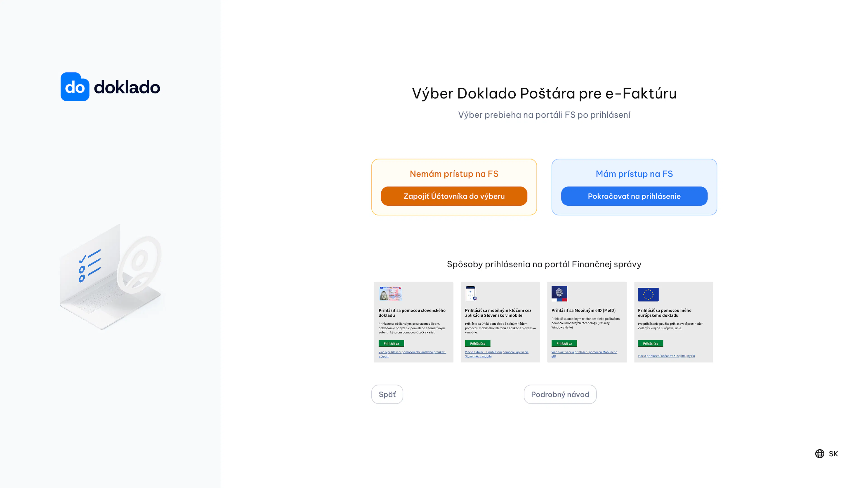
Task: Click the EU flag icon
Action: [x=648, y=294]
